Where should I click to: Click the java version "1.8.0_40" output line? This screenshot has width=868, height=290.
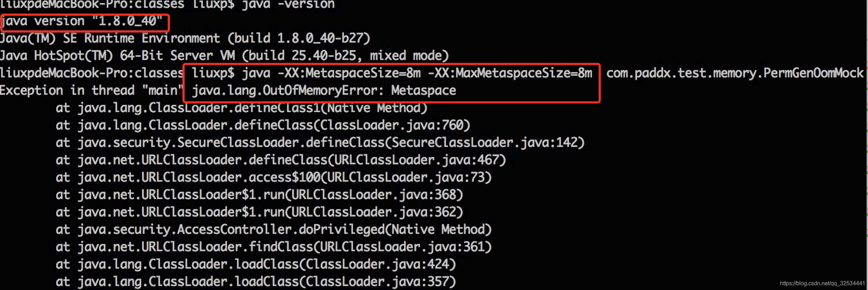(81, 22)
